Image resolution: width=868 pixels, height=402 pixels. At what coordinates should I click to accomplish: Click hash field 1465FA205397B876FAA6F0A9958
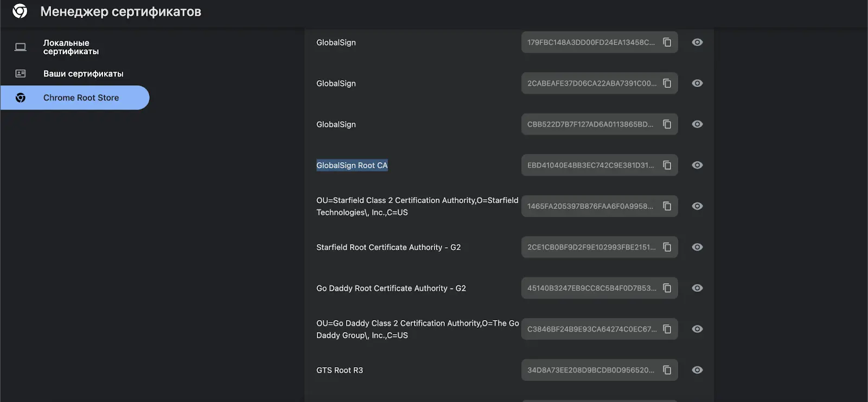pos(599,206)
